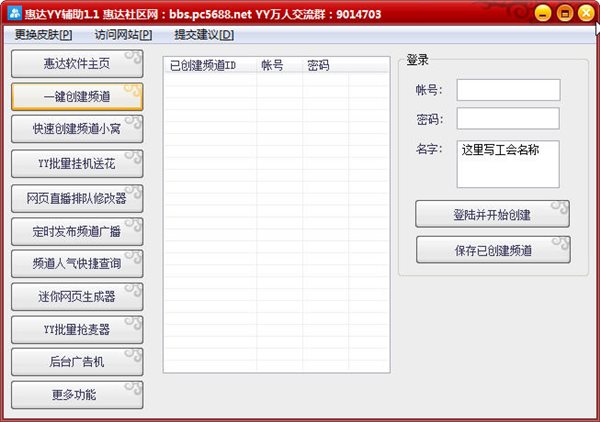Image resolution: width=600 pixels, height=422 pixels.
Task: Open YY批量抢麦器 tool
Action: tap(77, 329)
